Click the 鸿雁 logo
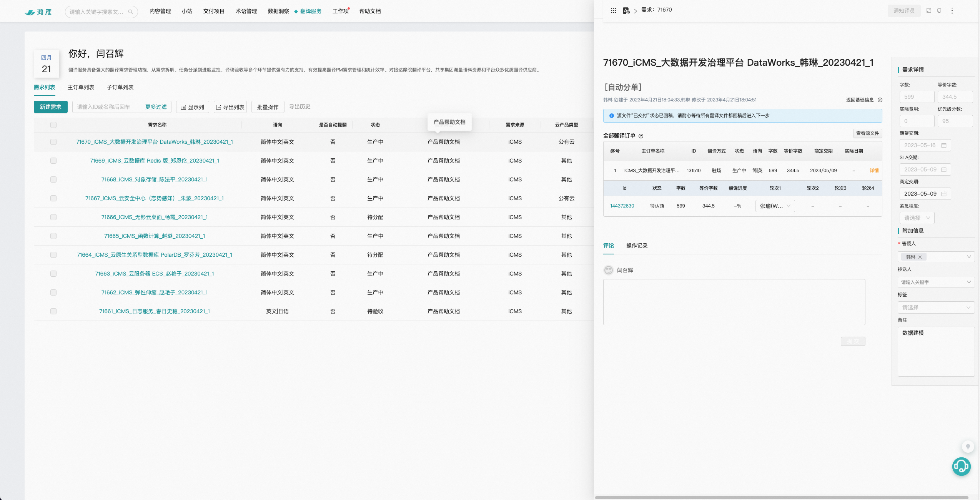 click(x=38, y=12)
